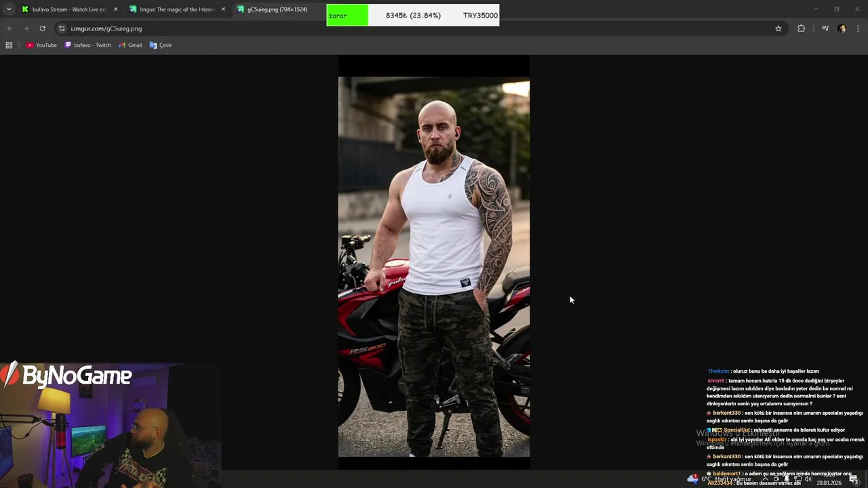Image resolution: width=868 pixels, height=488 pixels.
Task: Open weather widget 6°C Hafif yağmur
Action: point(720,479)
